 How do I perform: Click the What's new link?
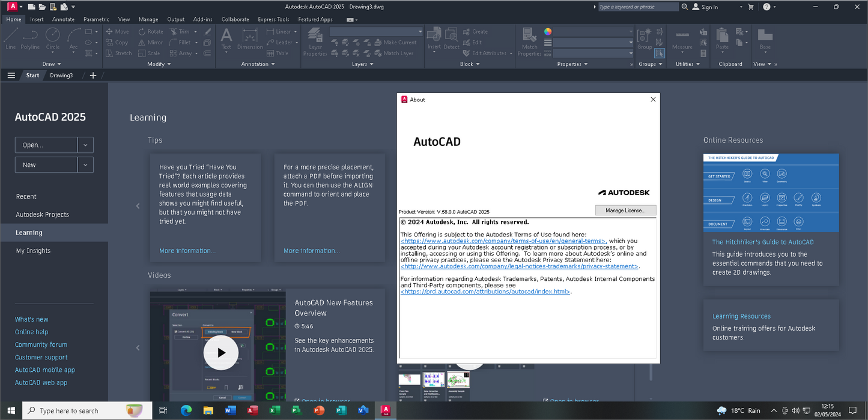click(x=32, y=320)
